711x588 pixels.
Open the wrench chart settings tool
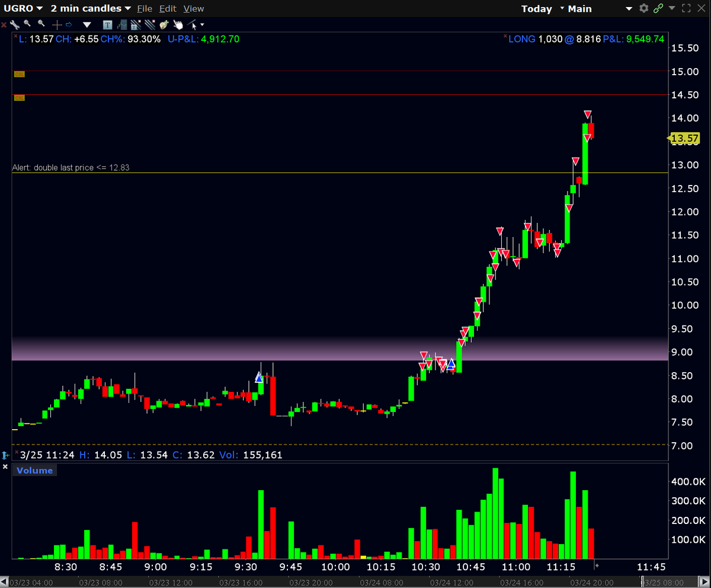pyautogui.click(x=15, y=24)
